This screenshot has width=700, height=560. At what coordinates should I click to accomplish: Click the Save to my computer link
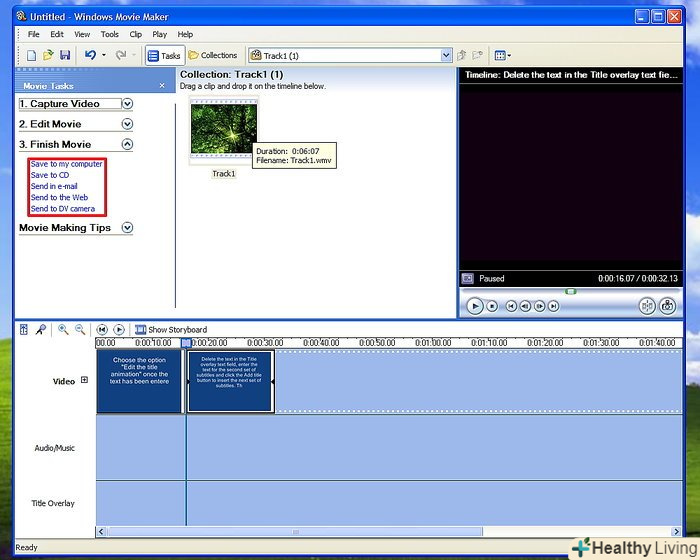pyautogui.click(x=66, y=164)
